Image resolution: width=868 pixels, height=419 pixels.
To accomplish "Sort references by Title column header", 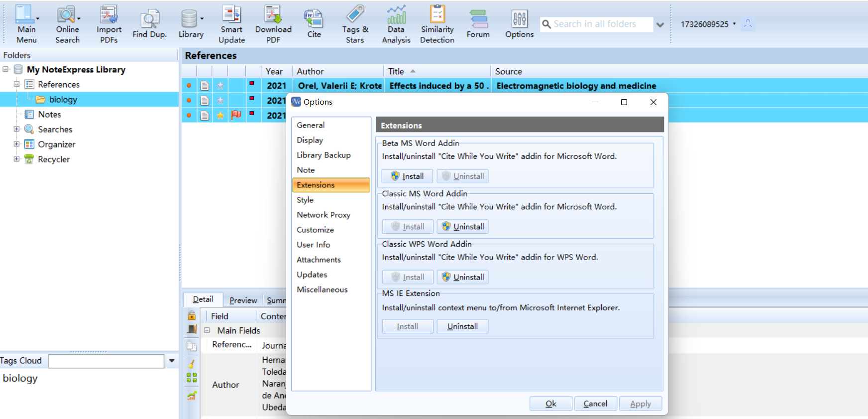I will (436, 71).
